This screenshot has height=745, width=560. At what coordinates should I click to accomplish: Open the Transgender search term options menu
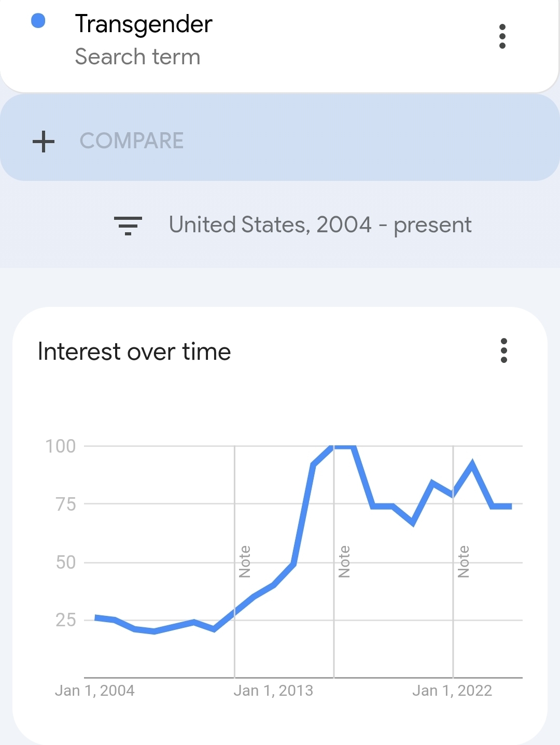tap(502, 36)
